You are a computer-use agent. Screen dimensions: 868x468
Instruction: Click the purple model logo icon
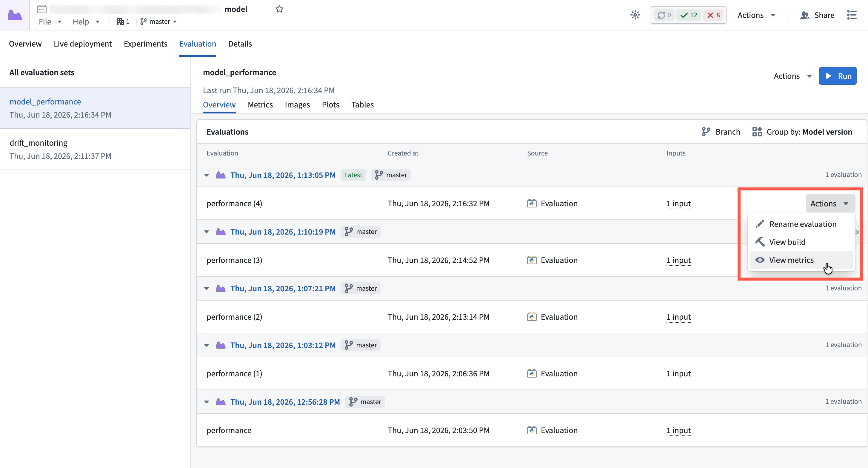(x=15, y=15)
